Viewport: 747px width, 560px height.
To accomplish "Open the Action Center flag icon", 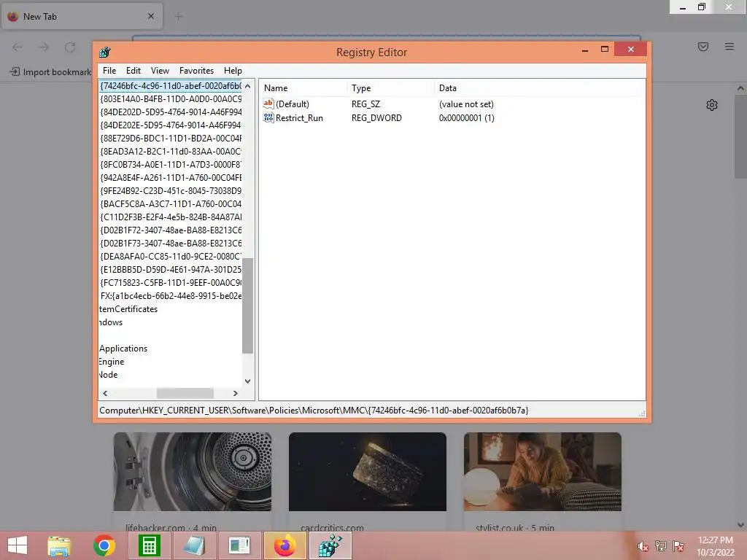I will [x=678, y=546].
